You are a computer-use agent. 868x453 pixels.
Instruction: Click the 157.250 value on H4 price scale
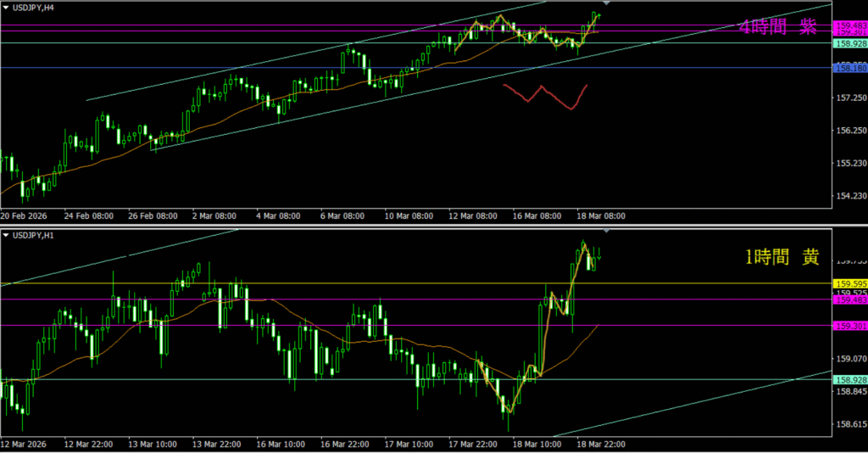pyautogui.click(x=849, y=98)
